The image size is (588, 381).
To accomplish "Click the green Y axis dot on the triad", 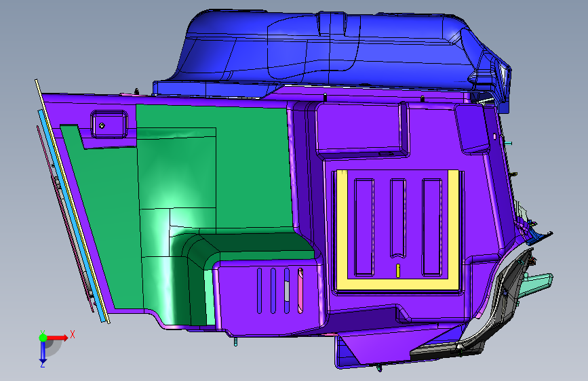I will coord(43,338).
